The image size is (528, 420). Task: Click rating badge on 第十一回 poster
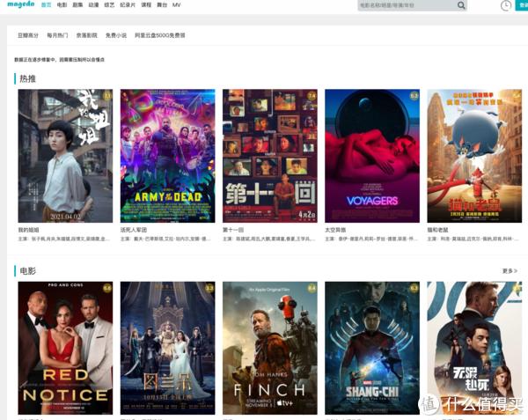coord(312,96)
